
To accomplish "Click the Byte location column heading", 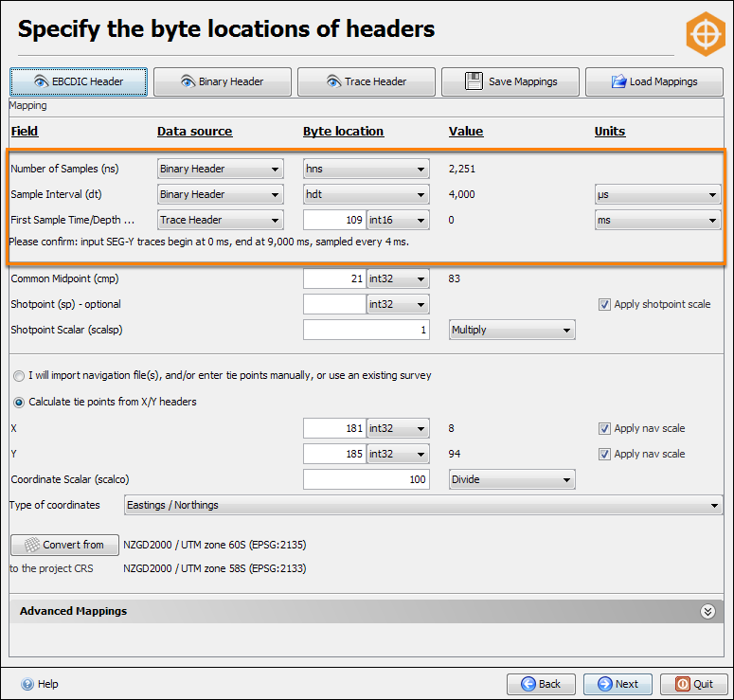I will pos(343,132).
